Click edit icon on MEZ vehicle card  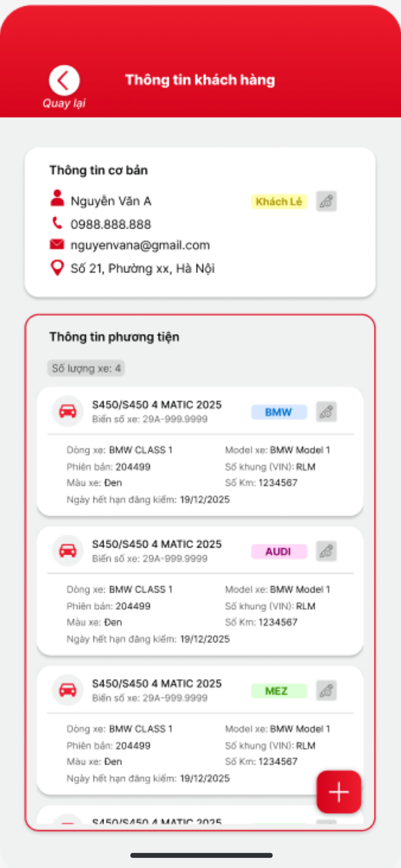pos(326,690)
